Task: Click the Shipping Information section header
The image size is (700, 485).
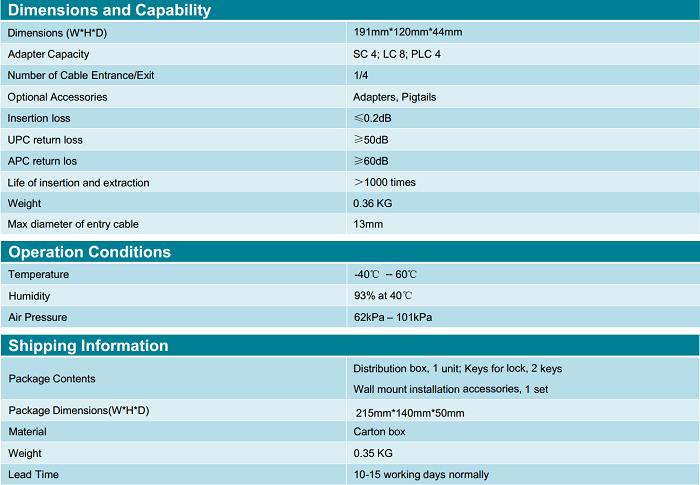Action: coord(89,346)
